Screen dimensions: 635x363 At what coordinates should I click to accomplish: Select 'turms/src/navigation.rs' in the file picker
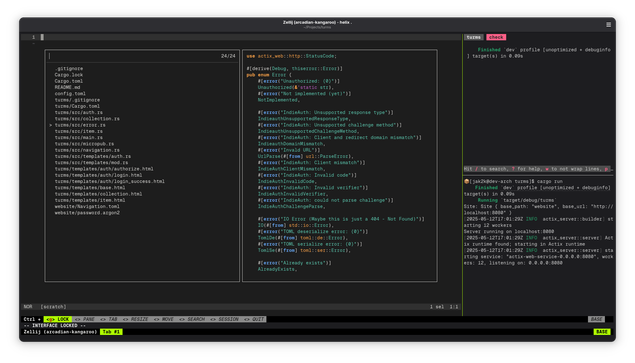(87, 150)
